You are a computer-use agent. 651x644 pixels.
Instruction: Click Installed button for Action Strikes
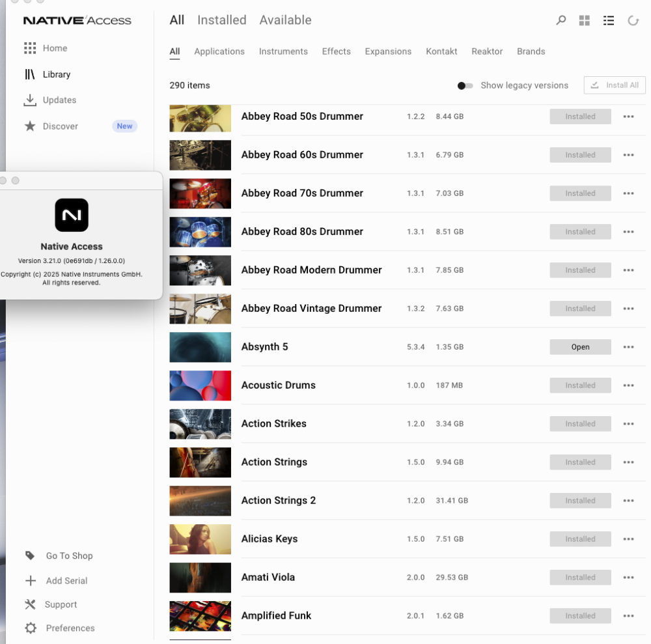click(x=581, y=424)
